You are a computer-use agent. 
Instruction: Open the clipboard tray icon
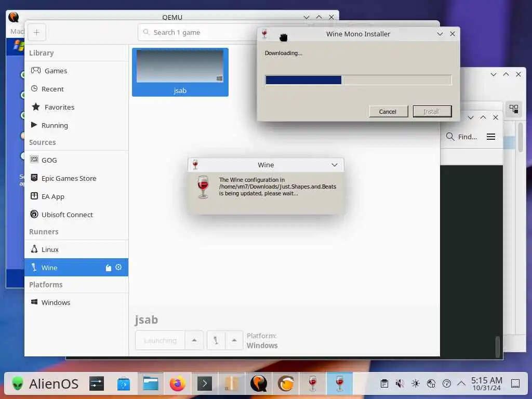(x=384, y=384)
